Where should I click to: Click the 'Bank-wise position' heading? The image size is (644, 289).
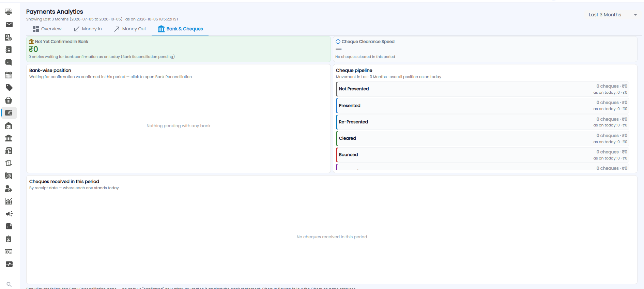click(x=50, y=71)
